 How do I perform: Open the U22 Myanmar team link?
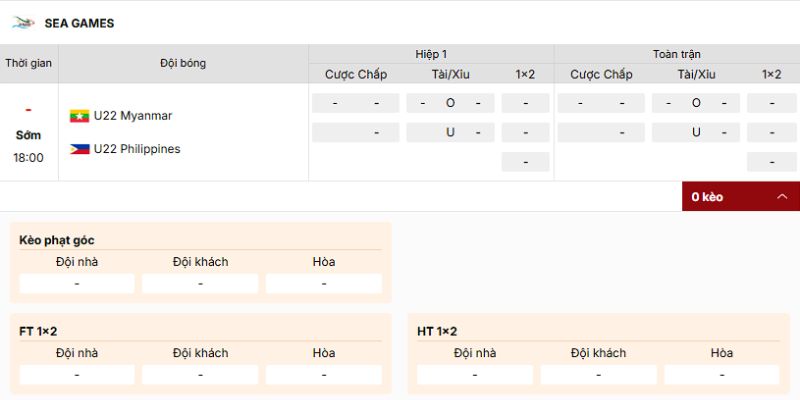(133, 116)
